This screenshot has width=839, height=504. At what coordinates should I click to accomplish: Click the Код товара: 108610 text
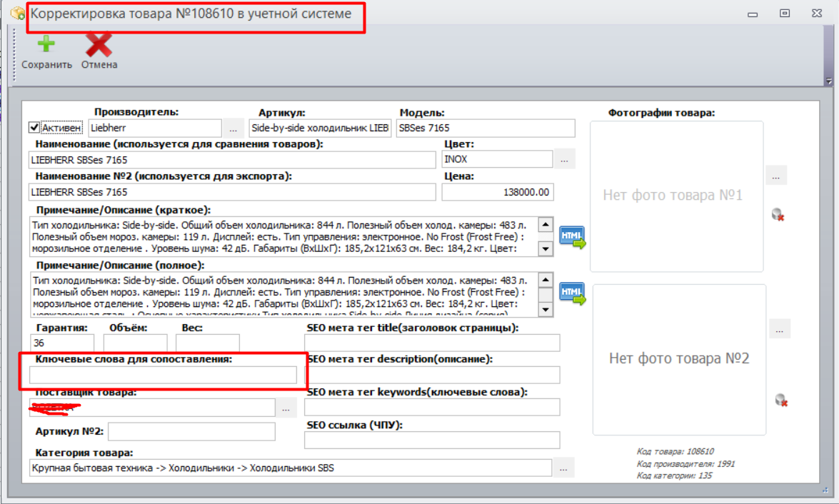(675, 452)
